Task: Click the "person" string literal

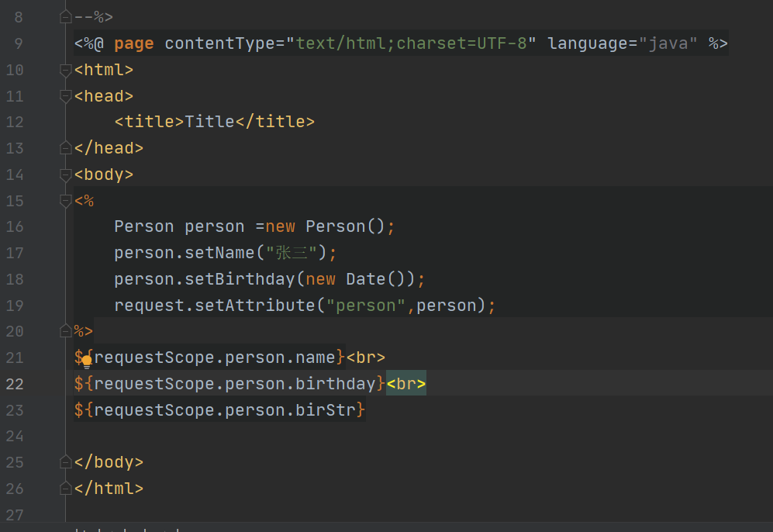Action: point(366,306)
